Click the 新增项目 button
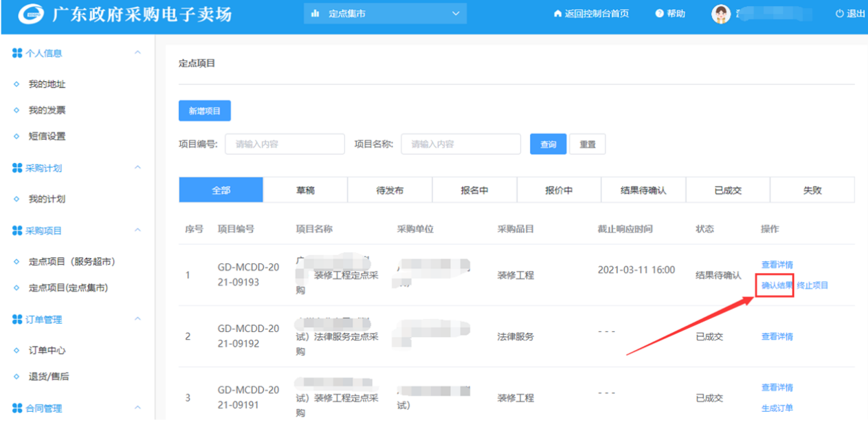 pos(205,111)
